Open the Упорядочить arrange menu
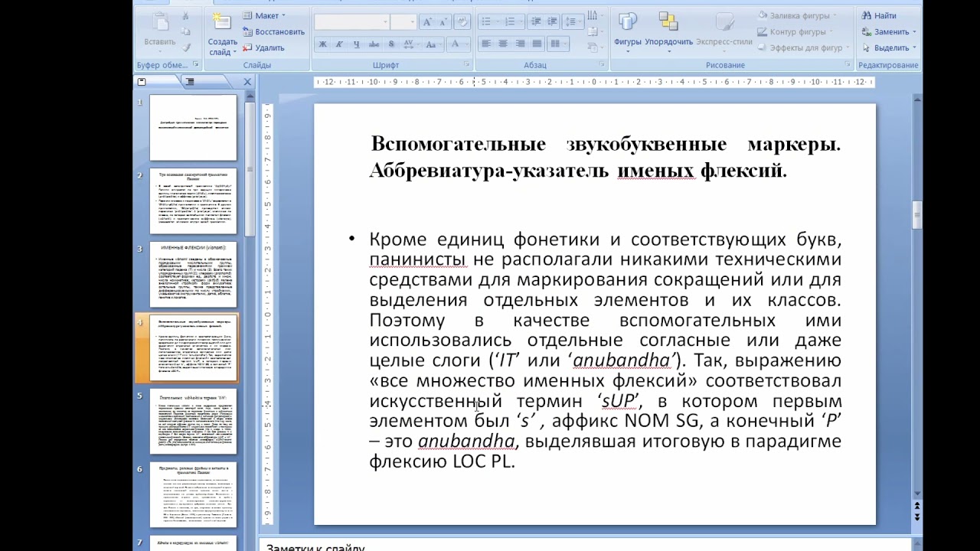Screen dimensions: 980x551 (668, 31)
